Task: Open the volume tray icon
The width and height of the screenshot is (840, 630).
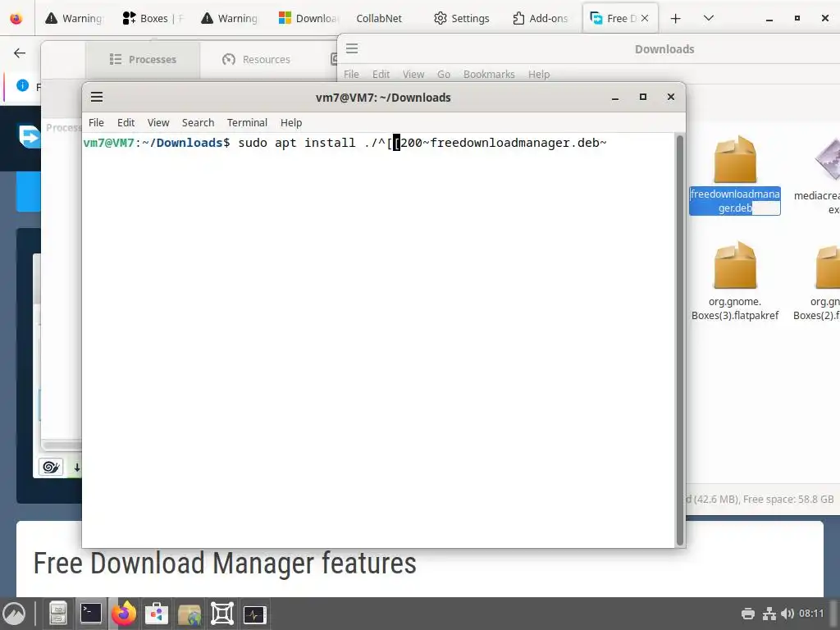Action: point(787,614)
